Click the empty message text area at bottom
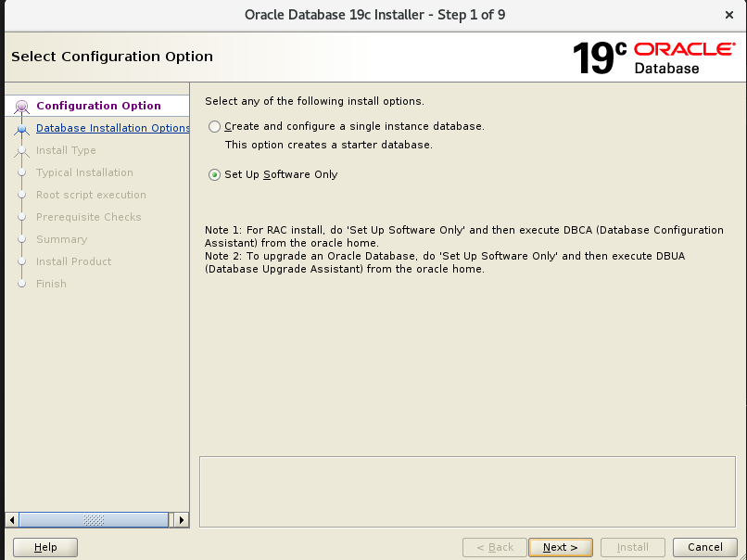This screenshot has width=747, height=560. (467, 491)
